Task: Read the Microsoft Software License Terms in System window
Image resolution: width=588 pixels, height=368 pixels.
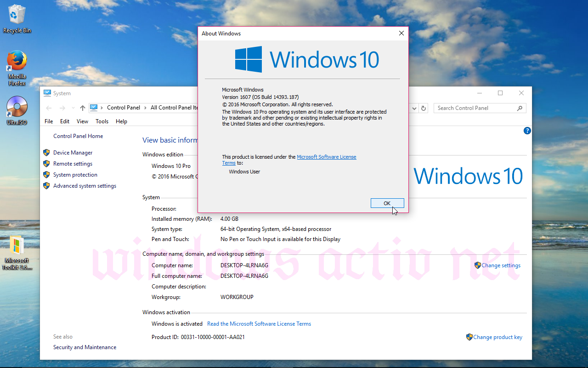Action: (259, 324)
